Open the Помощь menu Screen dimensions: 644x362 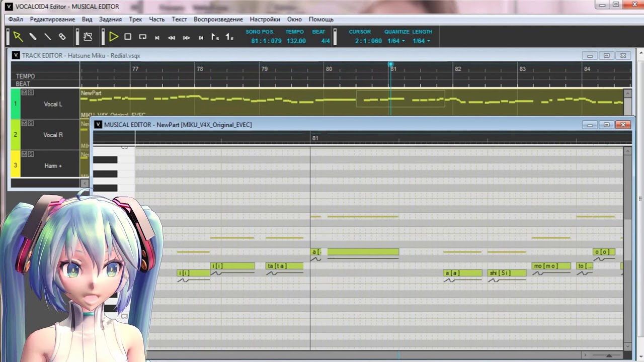[321, 19]
